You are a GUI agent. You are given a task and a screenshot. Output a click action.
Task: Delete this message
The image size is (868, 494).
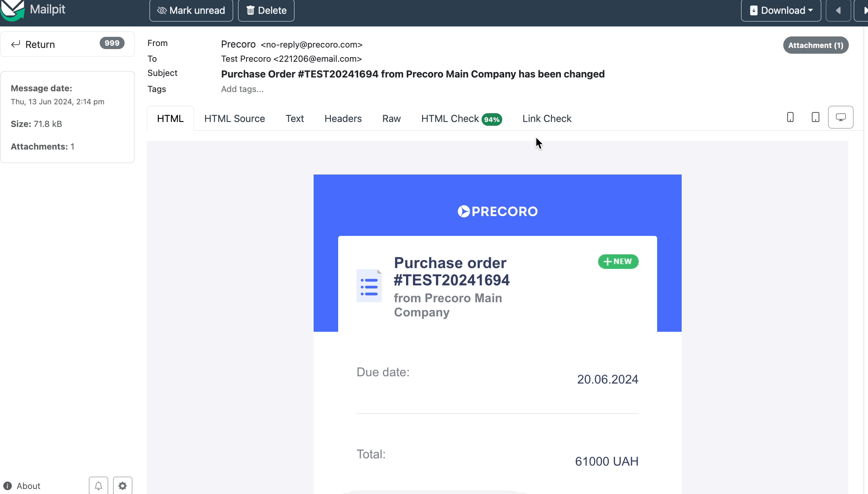point(266,10)
